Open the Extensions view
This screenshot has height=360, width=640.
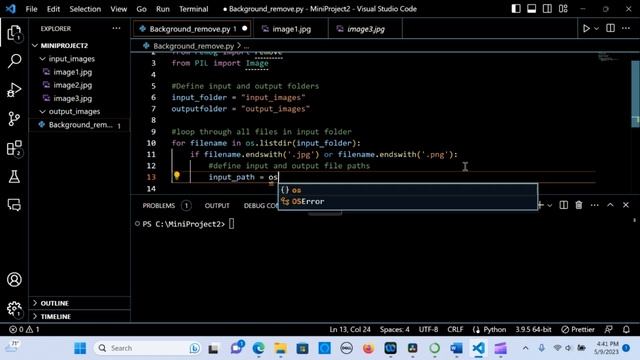pos(14,148)
